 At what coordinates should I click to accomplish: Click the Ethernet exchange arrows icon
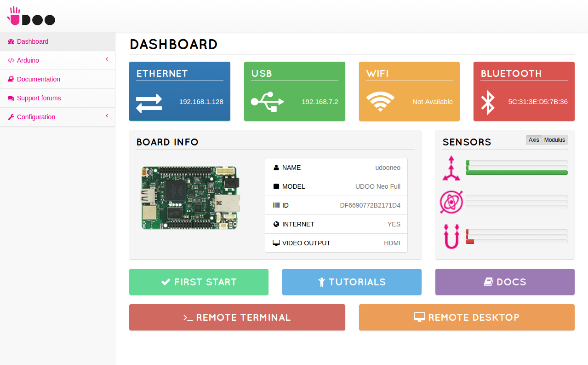(149, 103)
